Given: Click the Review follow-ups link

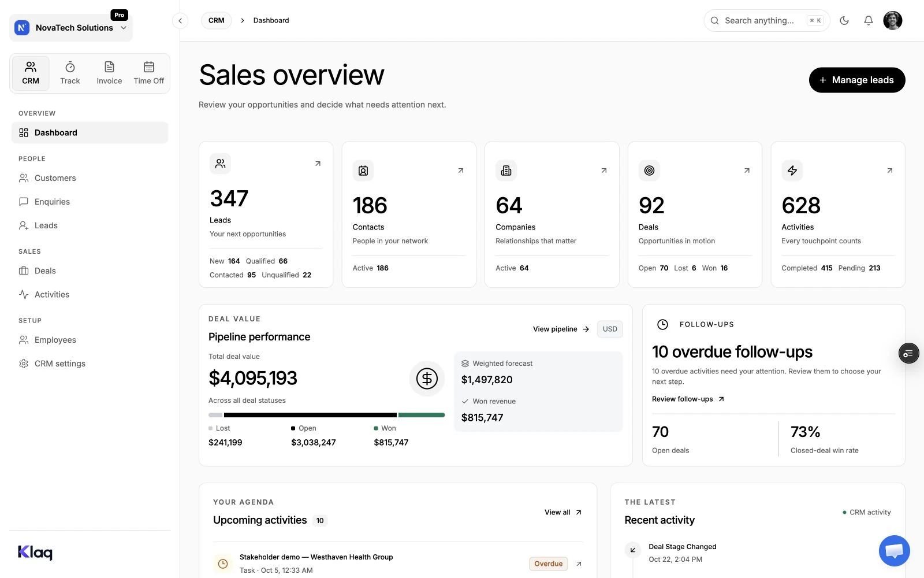Looking at the screenshot, I should [x=688, y=399].
